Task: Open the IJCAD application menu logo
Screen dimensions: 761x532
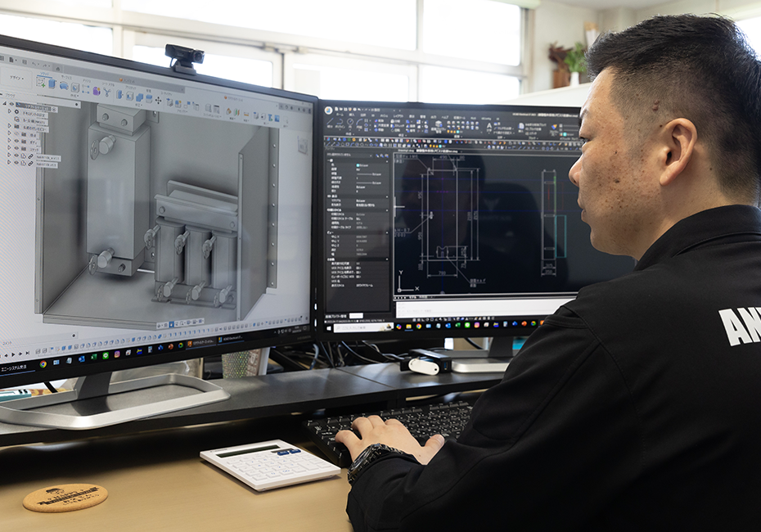Action: [x=329, y=110]
